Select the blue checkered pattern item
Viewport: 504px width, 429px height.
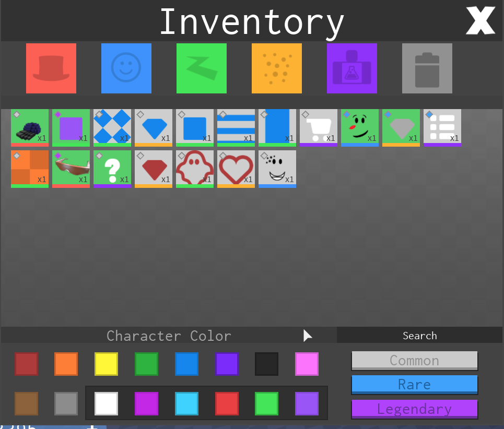pos(112,127)
